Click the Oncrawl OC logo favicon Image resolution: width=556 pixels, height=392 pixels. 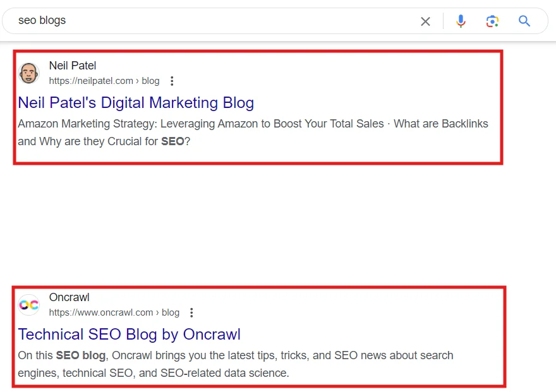(28, 304)
